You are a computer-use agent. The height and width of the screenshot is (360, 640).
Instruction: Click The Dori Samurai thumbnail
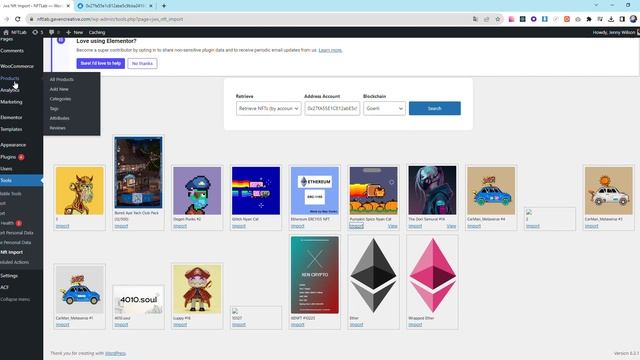[x=432, y=190]
